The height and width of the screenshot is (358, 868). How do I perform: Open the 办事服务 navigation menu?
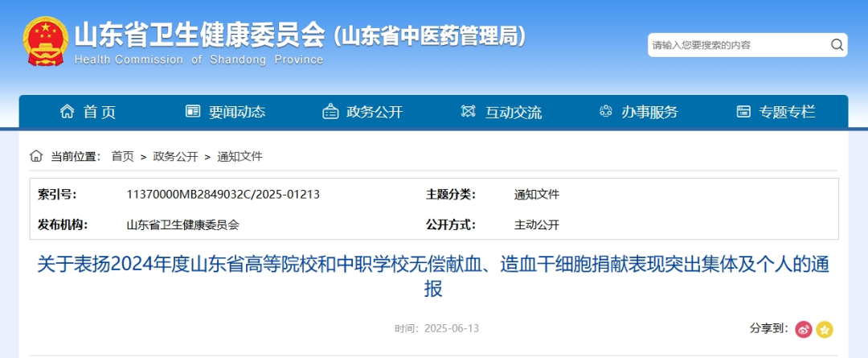649,112
